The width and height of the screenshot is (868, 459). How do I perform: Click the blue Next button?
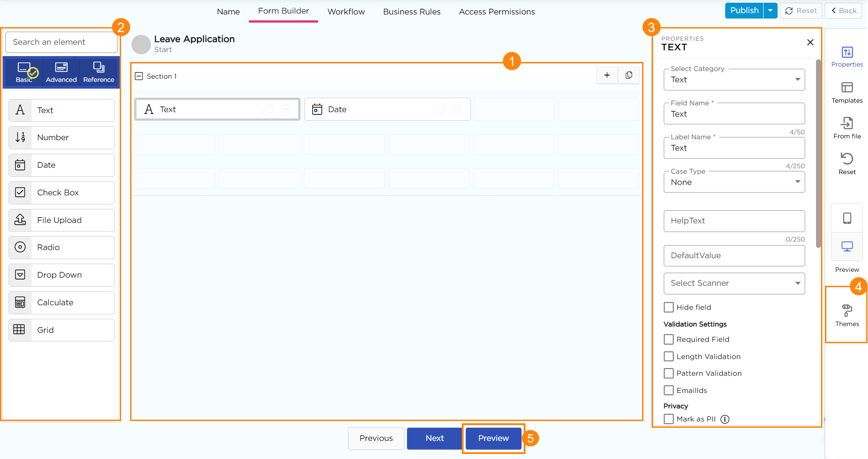tap(434, 438)
